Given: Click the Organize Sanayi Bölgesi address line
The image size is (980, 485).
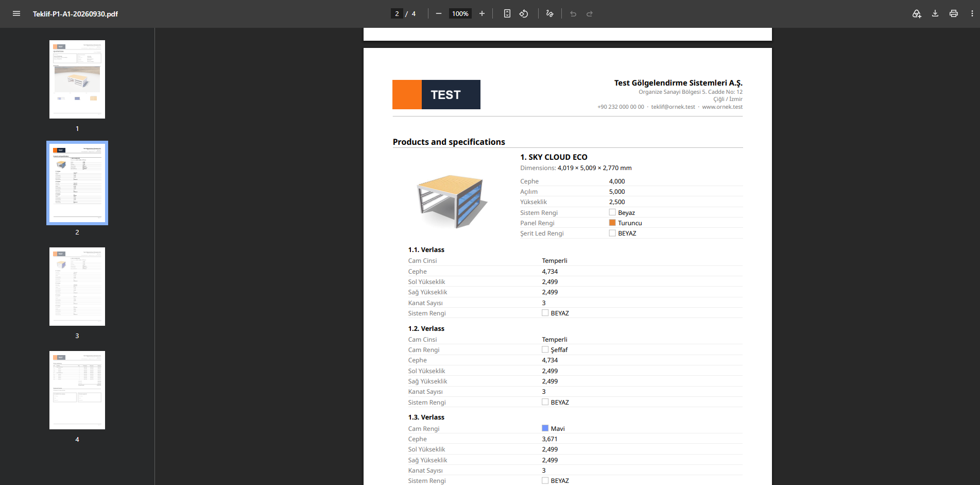Looking at the screenshot, I should [691, 92].
